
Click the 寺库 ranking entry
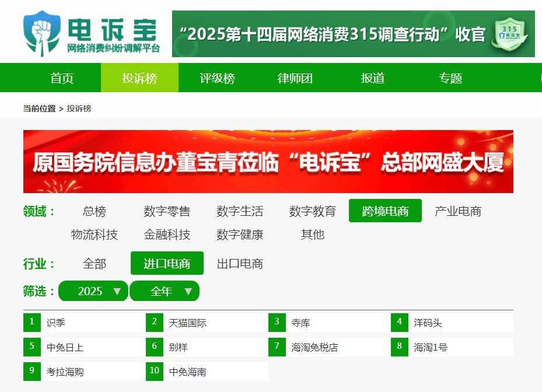[300, 323]
